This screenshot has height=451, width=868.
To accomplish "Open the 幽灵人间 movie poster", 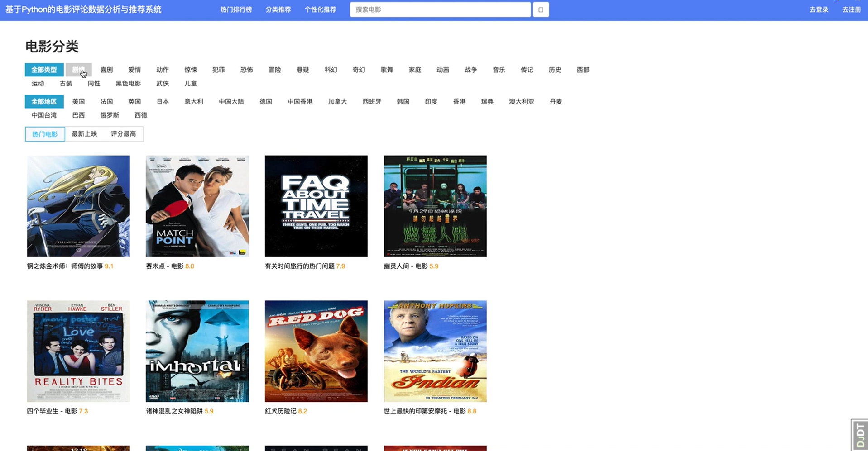I will [x=435, y=206].
